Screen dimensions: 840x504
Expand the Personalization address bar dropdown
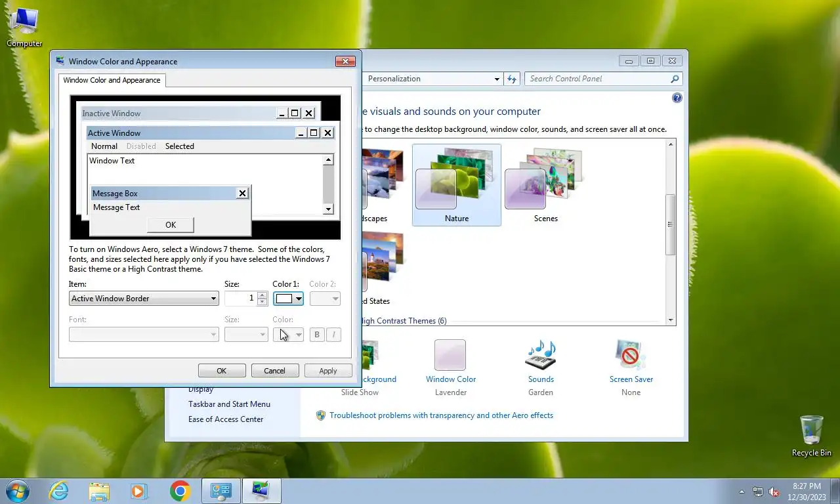coord(497,79)
